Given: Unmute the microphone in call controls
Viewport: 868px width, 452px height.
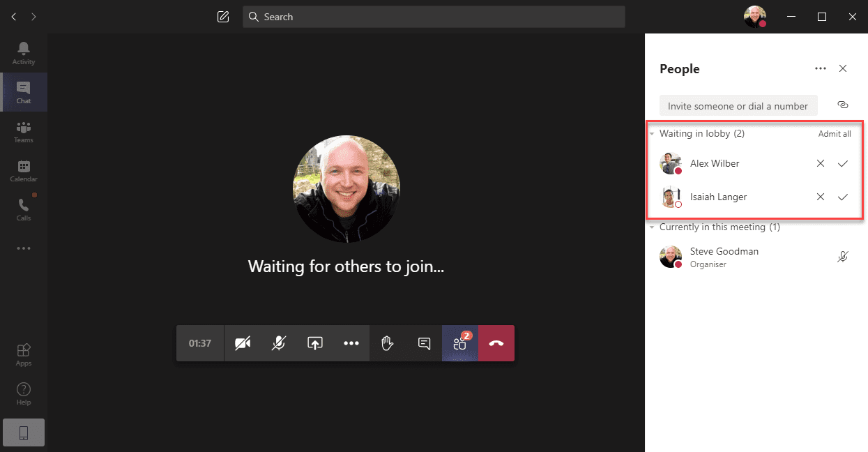Looking at the screenshot, I should (x=279, y=343).
